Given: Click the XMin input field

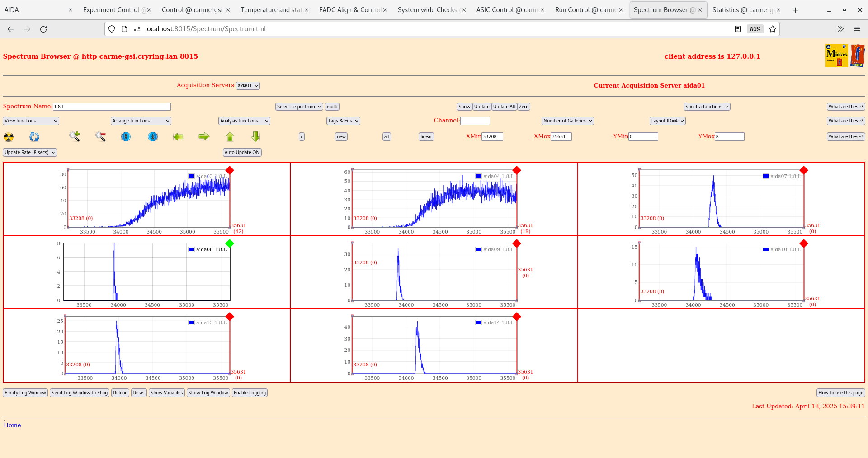Looking at the screenshot, I should coord(492,136).
